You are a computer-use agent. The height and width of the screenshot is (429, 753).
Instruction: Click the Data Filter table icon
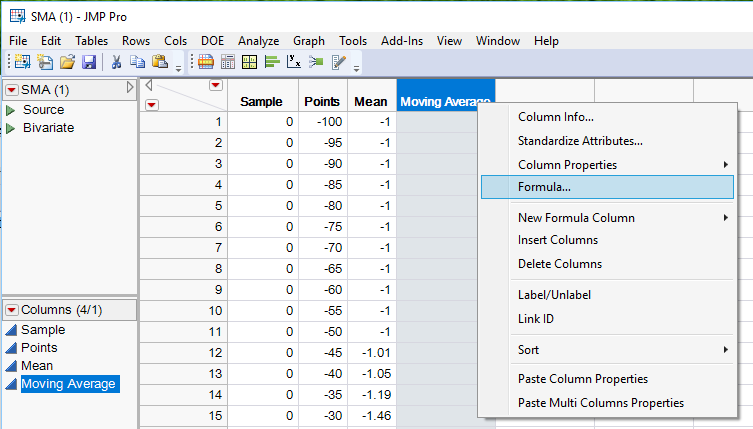(x=206, y=62)
